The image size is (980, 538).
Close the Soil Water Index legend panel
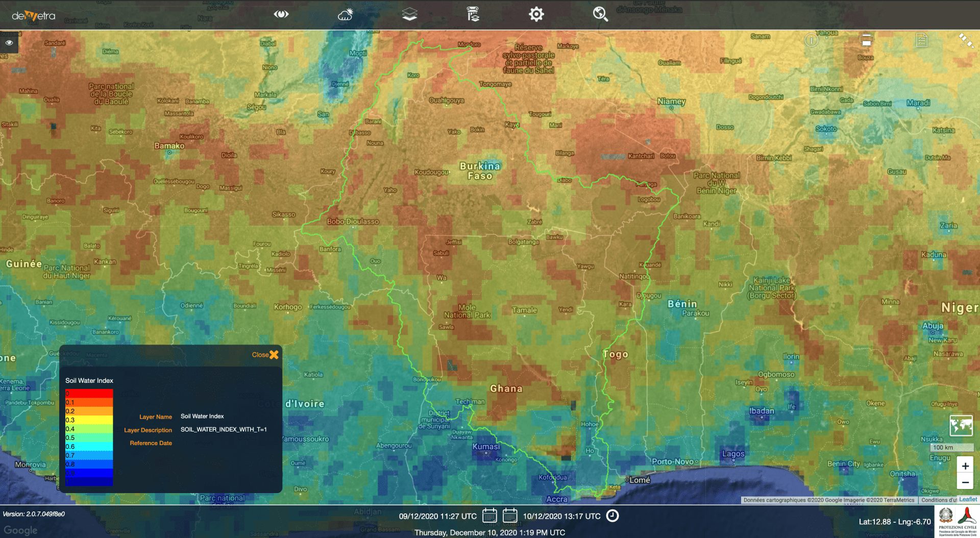click(x=265, y=355)
